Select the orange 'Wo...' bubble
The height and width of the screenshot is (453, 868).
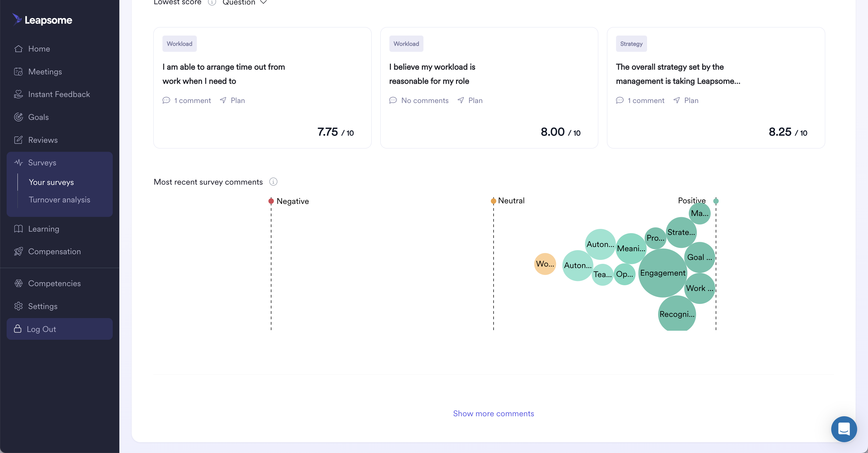(545, 264)
